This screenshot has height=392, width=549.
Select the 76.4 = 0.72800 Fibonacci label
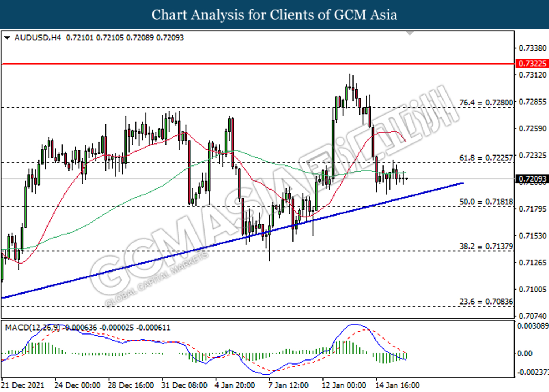(486, 102)
